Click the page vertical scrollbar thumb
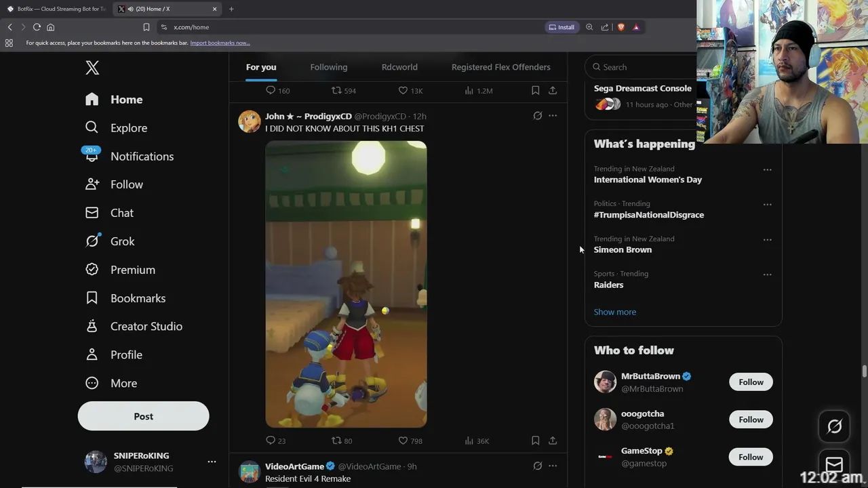The width and height of the screenshot is (868, 488). pyautogui.click(x=864, y=371)
